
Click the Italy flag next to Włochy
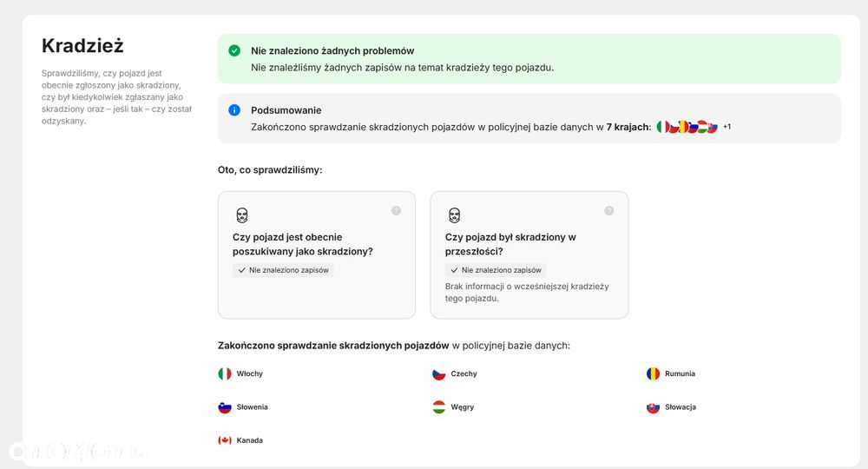(x=225, y=373)
